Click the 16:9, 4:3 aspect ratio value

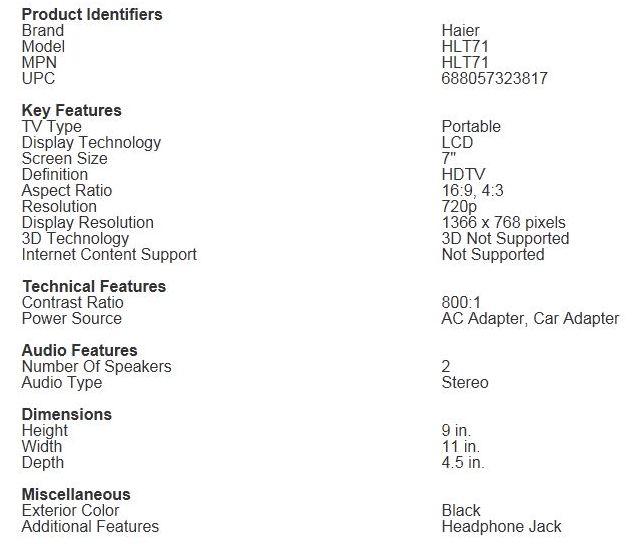(x=473, y=190)
